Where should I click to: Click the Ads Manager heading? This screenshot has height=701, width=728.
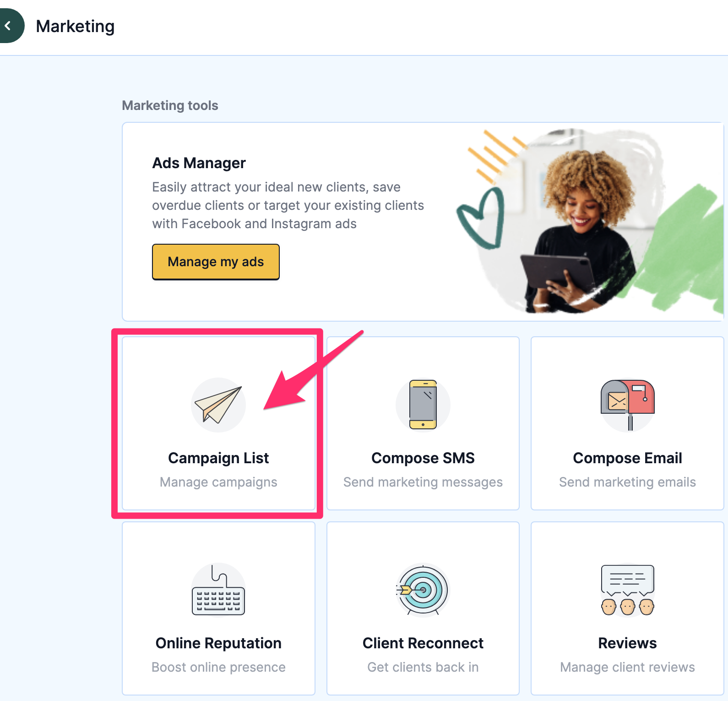pyautogui.click(x=199, y=163)
